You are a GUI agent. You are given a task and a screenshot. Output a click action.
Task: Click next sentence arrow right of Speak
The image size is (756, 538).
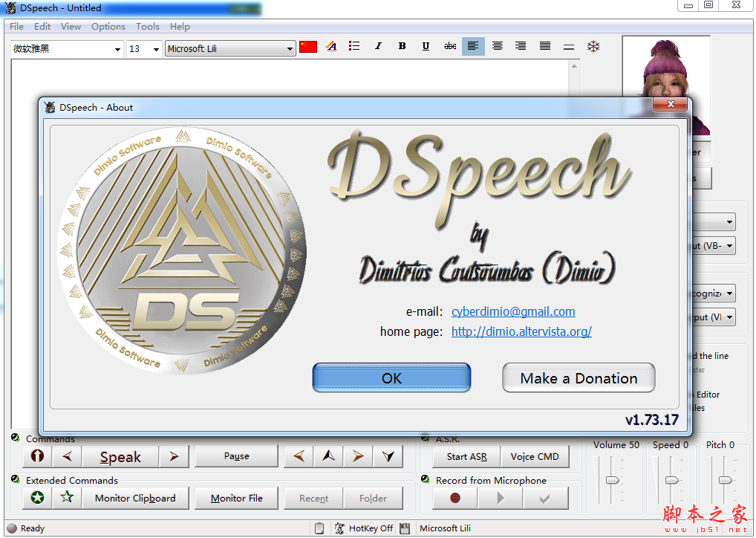tap(174, 456)
